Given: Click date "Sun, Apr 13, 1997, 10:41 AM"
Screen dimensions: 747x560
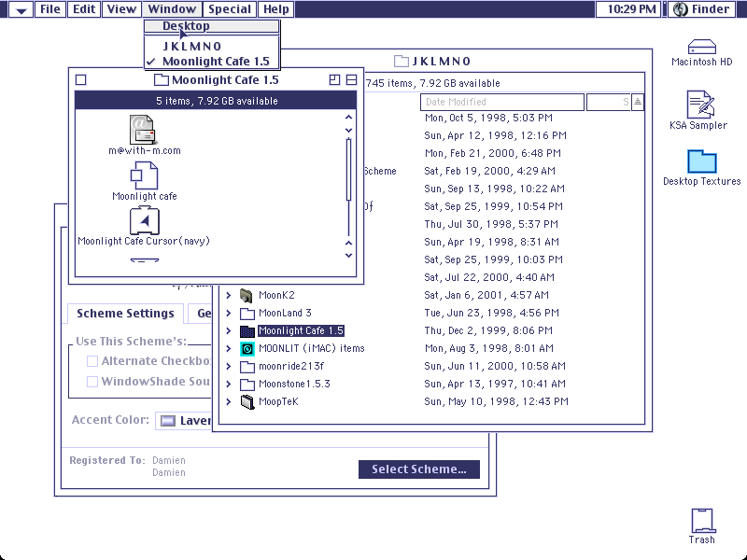Looking at the screenshot, I should [495, 384].
